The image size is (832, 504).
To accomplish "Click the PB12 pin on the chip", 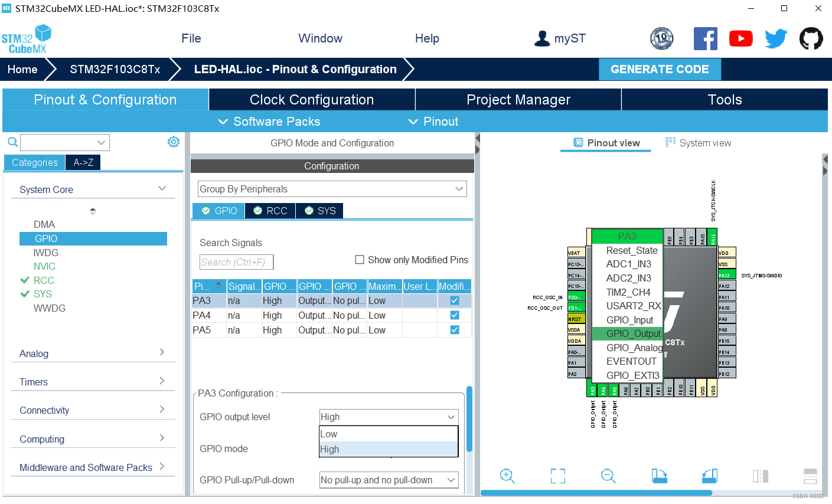I will click(727, 374).
